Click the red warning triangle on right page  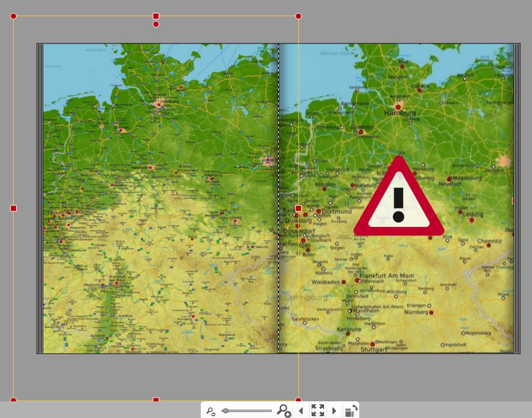pos(399,197)
